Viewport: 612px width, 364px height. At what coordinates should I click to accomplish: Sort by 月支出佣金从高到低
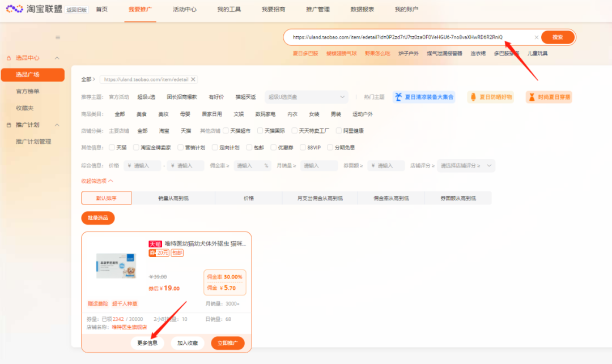pos(320,198)
